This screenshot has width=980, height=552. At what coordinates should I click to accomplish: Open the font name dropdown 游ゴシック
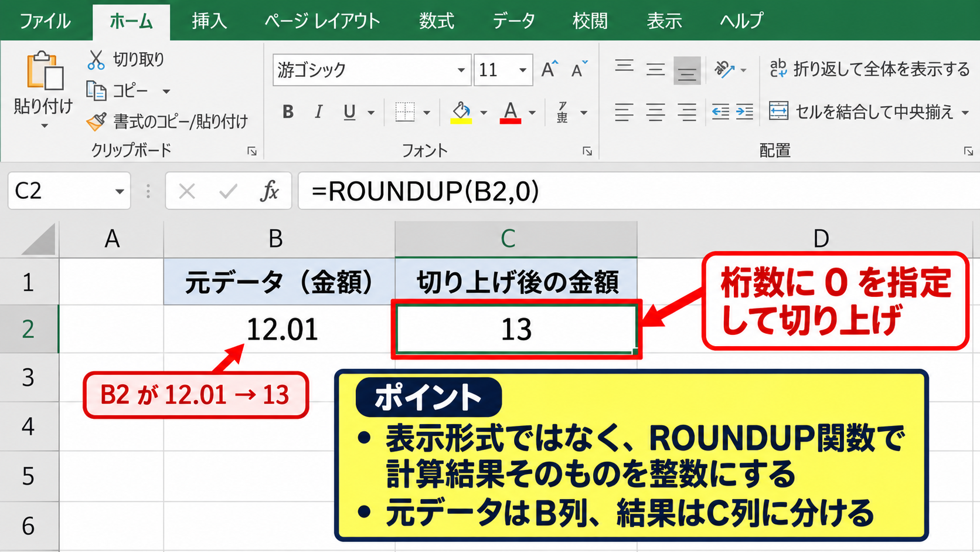(461, 70)
